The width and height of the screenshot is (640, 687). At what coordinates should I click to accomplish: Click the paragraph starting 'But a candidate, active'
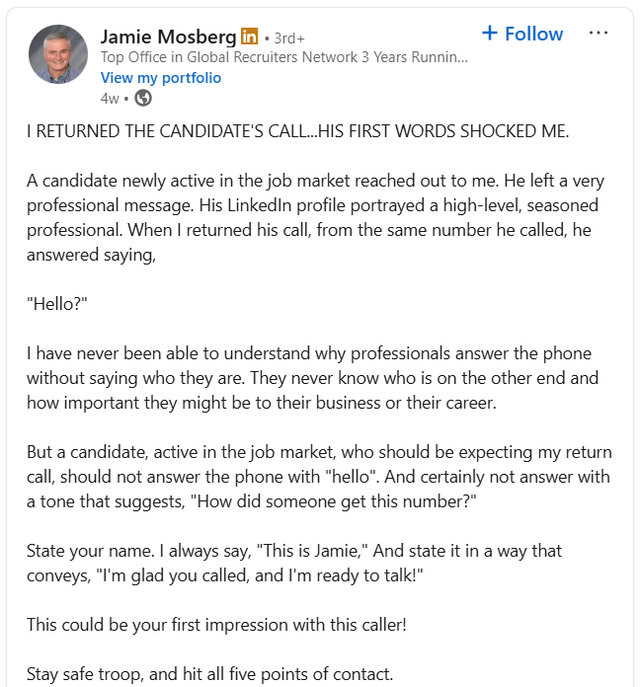[x=318, y=476]
